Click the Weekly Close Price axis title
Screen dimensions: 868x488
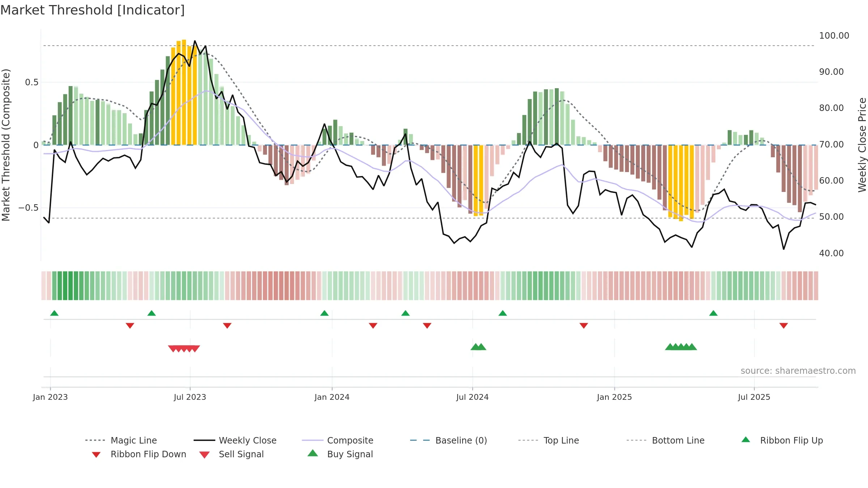pos(862,145)
